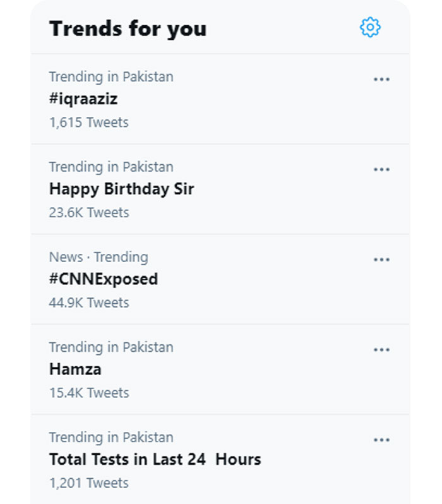
Task: Click Trending in Pakistan above #iqraaziz
Action: click(x=111, y=77)
